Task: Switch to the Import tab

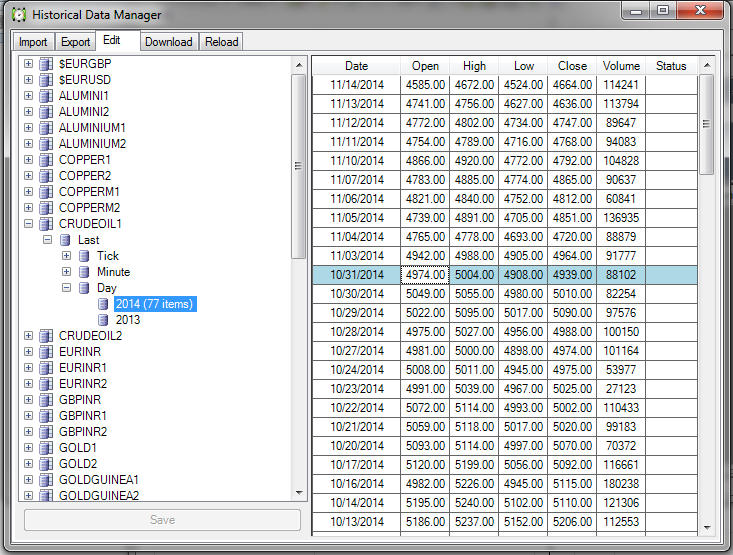Action: [33, 42]
